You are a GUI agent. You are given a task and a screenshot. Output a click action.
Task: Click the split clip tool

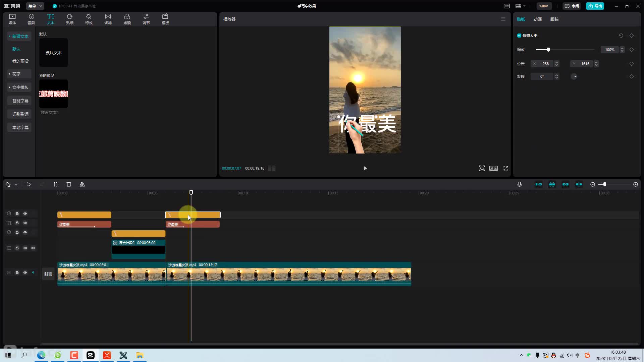point(55,184)
